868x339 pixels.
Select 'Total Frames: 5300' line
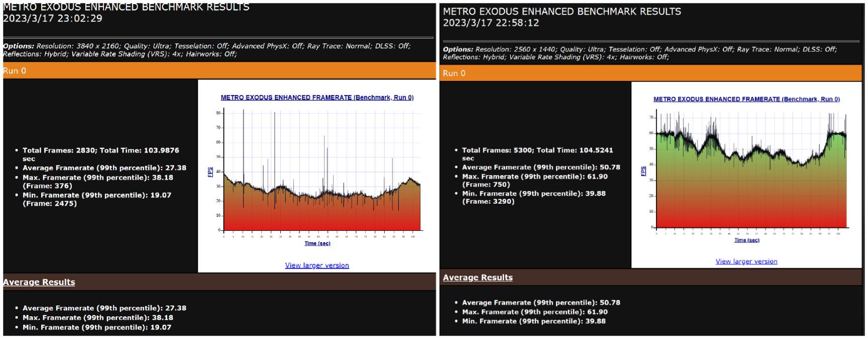537,154
